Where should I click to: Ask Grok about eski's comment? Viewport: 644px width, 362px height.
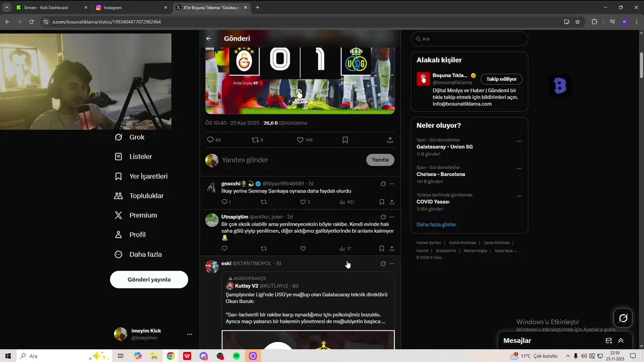point(383,263)
